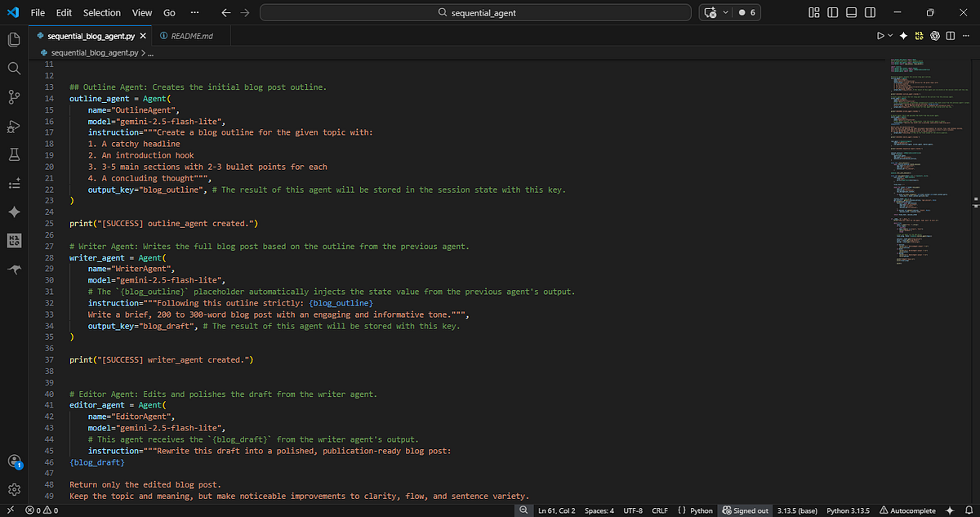The height and width of the screenshot is (517, 980).
Task: Expand the run button dropdown arrow
Action: (x=890, y=36)
